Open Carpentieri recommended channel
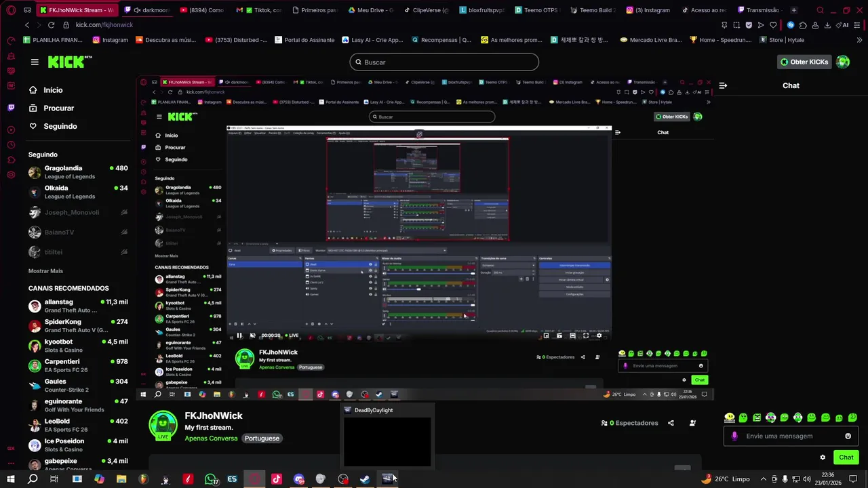868x488 pixels. pyautogui.click(x=78, y=365)
